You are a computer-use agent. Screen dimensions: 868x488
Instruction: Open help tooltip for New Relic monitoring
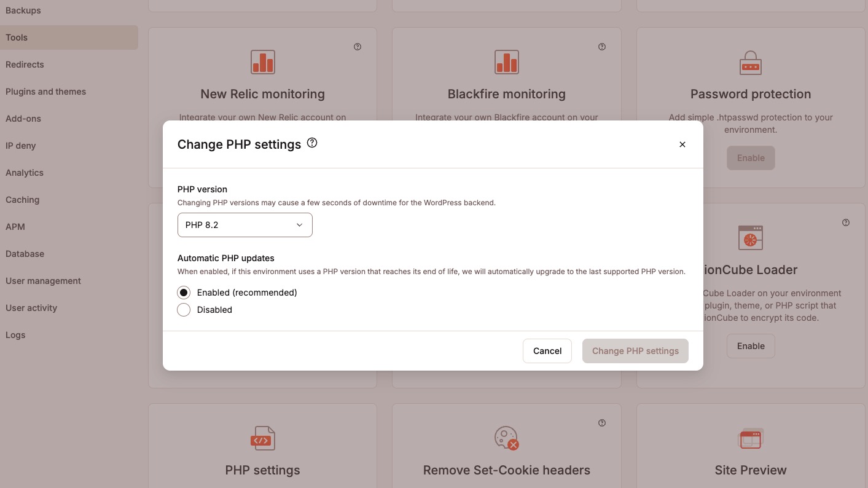[358, 47]
